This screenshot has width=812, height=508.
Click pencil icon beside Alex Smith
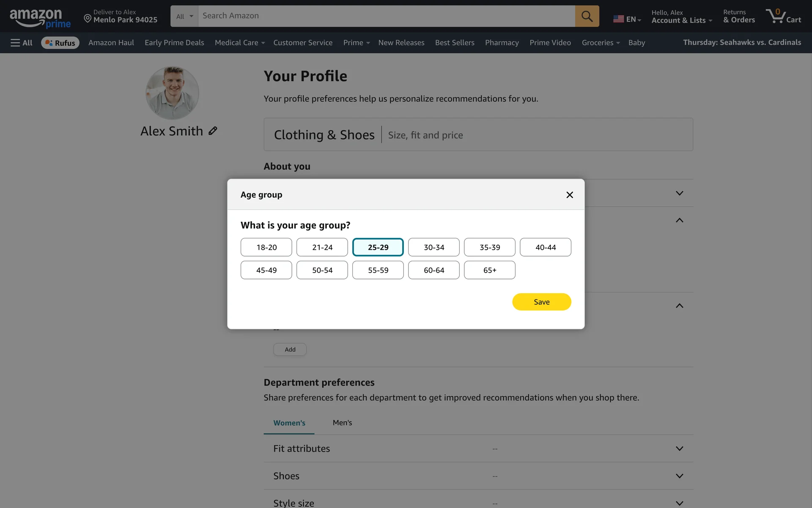point(213,131)
